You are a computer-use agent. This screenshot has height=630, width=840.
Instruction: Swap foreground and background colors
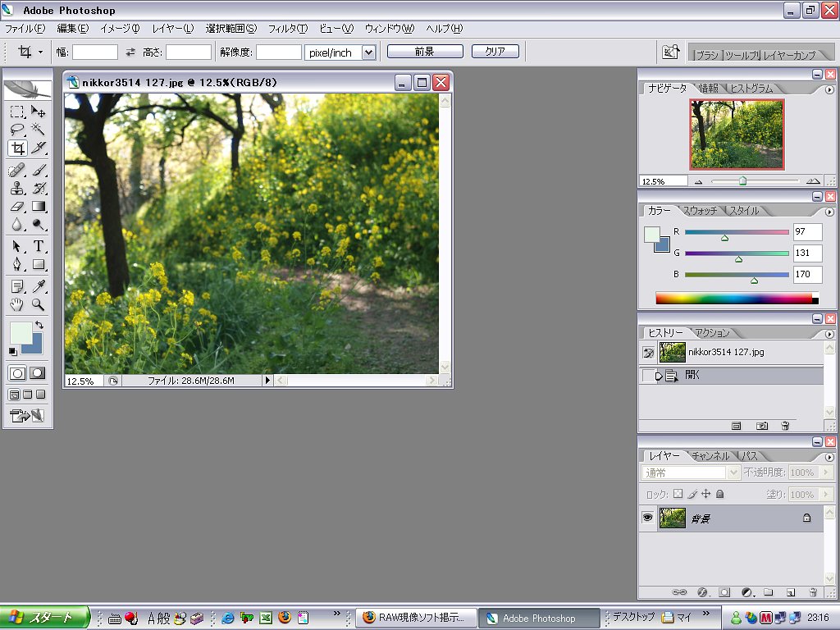[x=39, y=325]
